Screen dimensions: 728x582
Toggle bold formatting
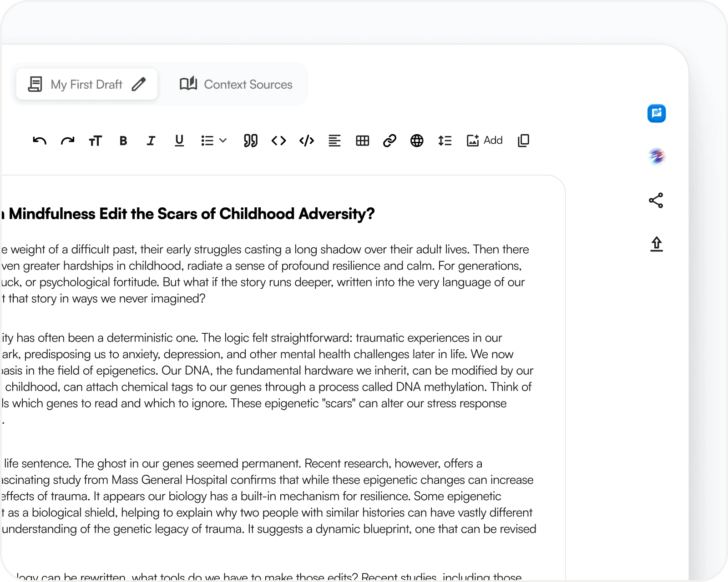point(123,141)
